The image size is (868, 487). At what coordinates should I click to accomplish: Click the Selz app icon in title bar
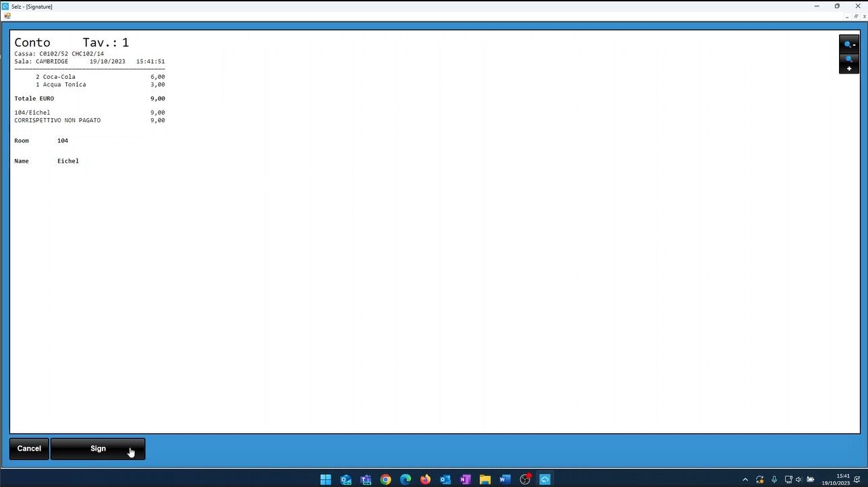(5, 6)
